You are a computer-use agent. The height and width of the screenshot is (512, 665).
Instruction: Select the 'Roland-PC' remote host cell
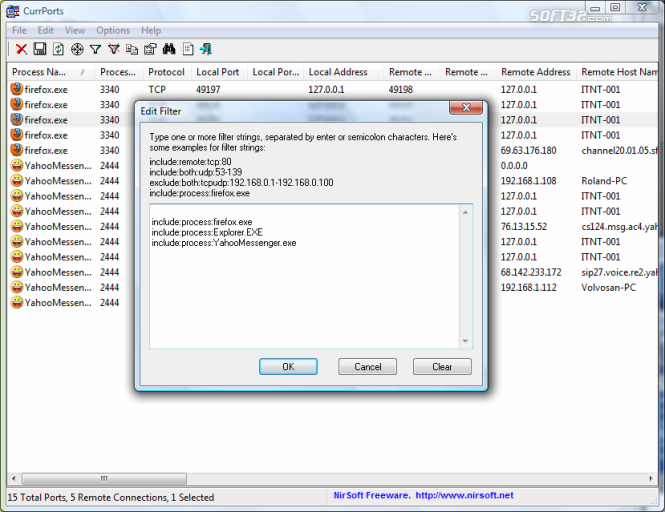[x=604, y=181]
